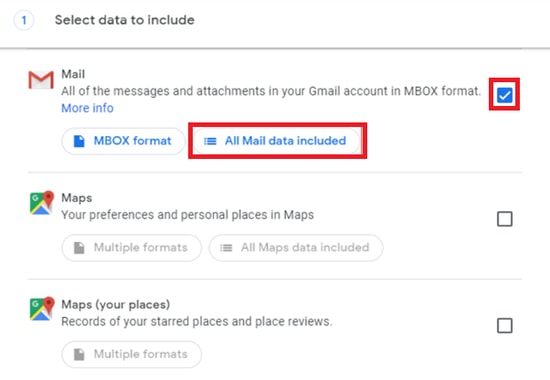Click the Maps (your places) icon
Viewport: 550px width, 380px height.
(42, 309)
